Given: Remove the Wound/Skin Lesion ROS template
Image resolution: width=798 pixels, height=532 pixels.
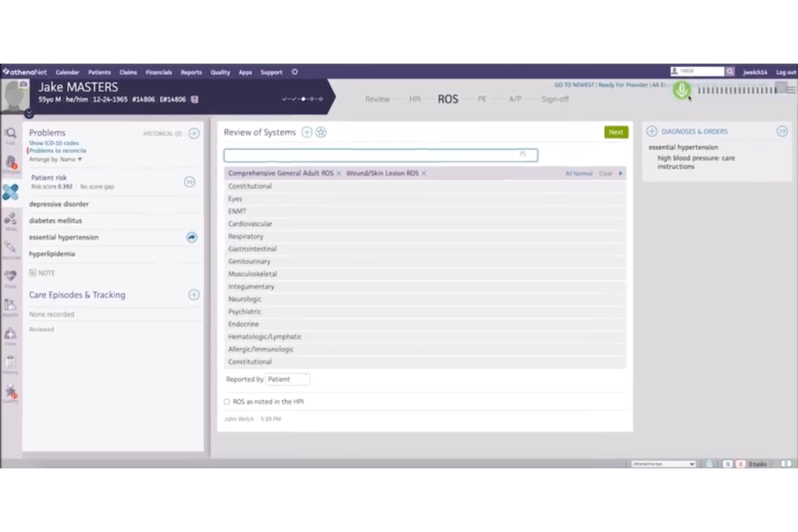Looking at the screenshot, I should (x=424, y=174).
